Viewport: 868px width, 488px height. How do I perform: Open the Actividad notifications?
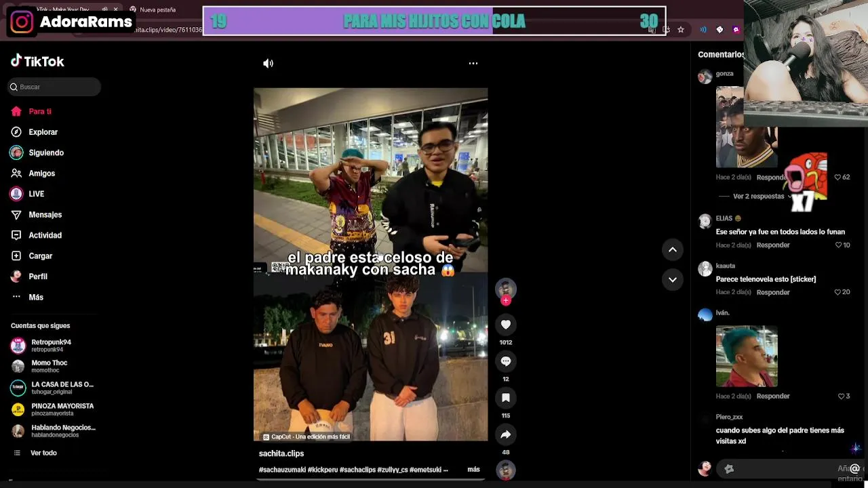[x=45, y=235]
